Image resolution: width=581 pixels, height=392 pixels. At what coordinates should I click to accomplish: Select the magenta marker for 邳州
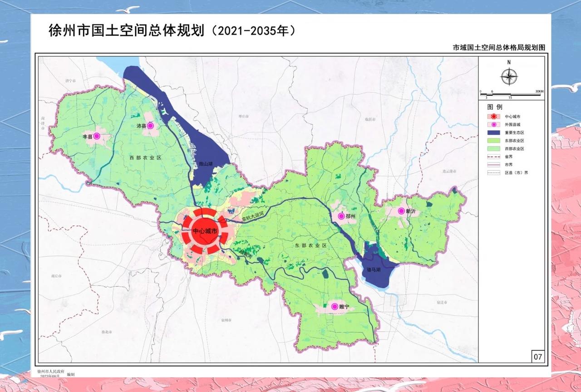[x=341, y=216]
